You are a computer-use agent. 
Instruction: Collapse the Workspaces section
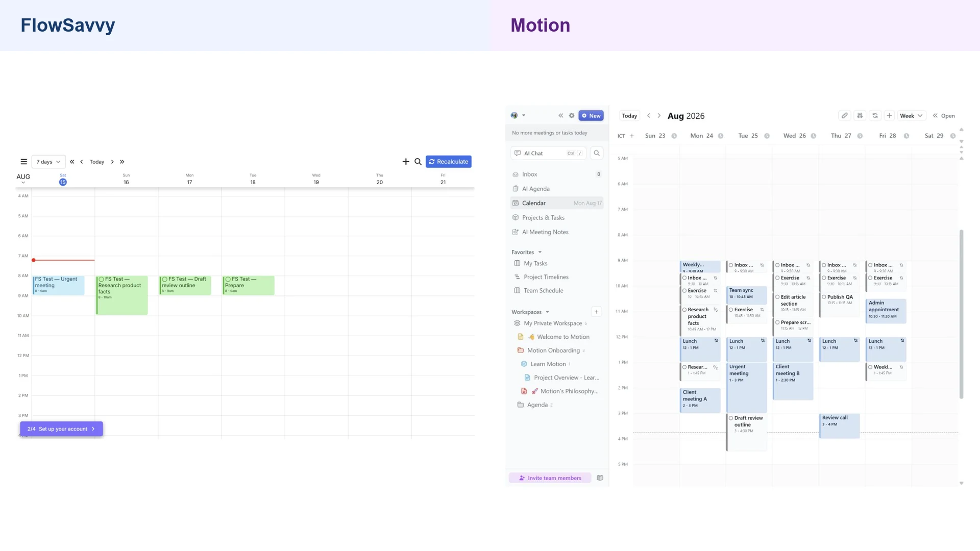(548, 312)
